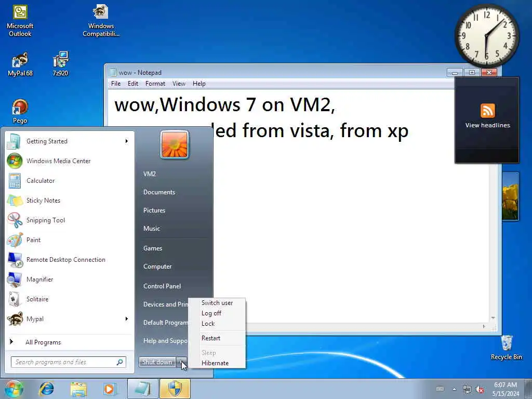Click the user account picture
The height and width of the screenshot is (399, 532).
175,144
